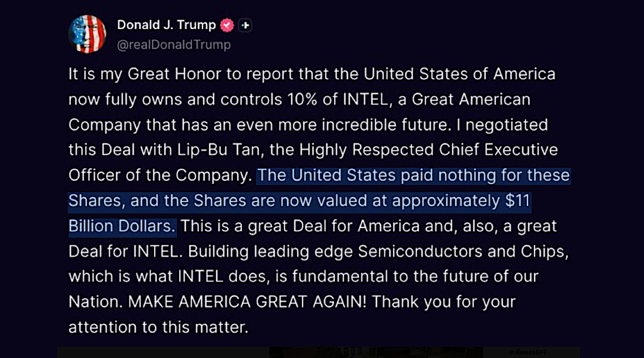Click the Thai hashtag ending in EP7
This screenshot has height=358, width=644.
click(526, 352)
